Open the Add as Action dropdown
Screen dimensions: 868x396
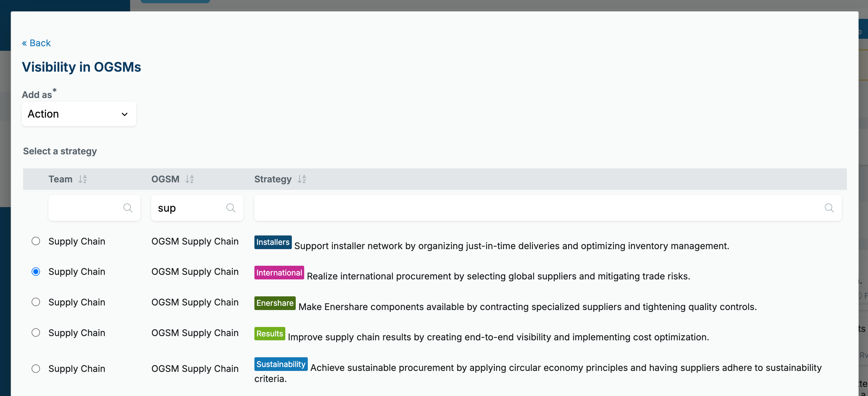pyautogui.click(x=79, y=114)
